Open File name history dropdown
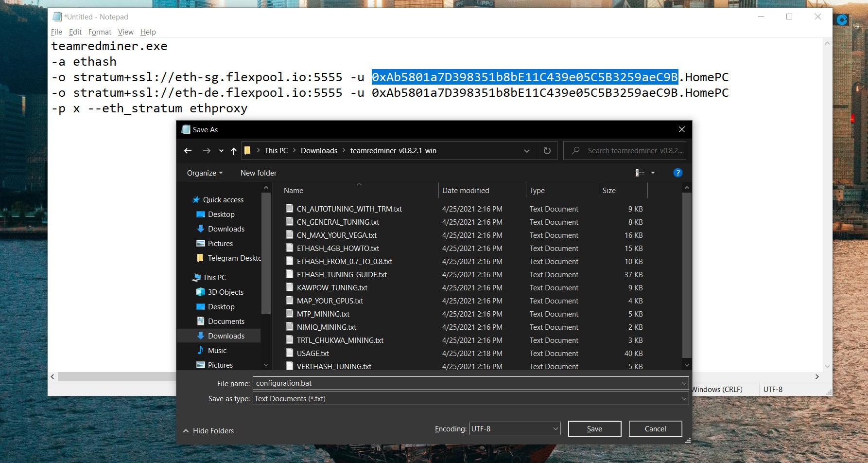868x463 pixels. click(684, 383)
